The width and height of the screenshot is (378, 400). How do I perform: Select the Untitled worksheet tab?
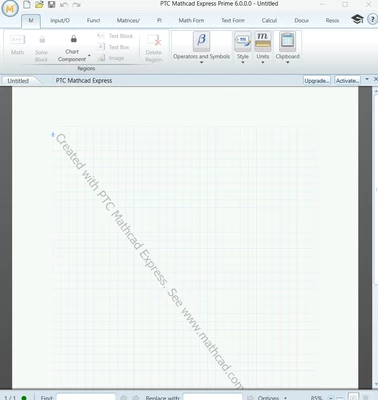coord(18,81)
